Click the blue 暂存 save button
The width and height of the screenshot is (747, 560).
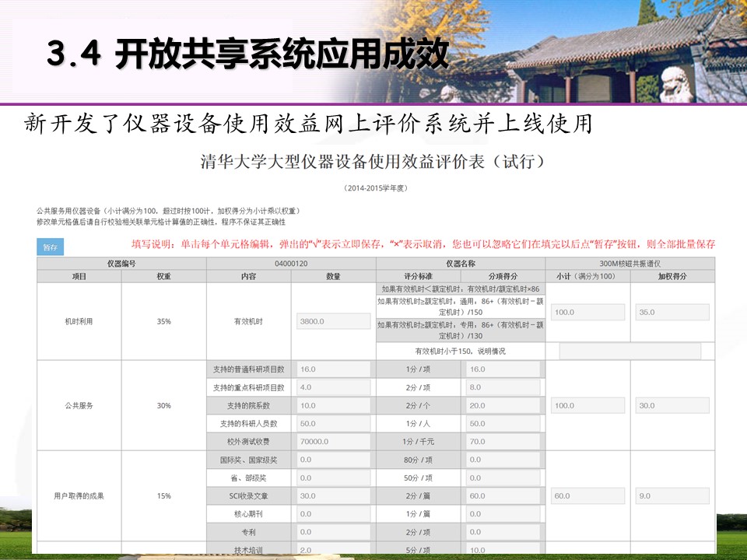(50, 247)
